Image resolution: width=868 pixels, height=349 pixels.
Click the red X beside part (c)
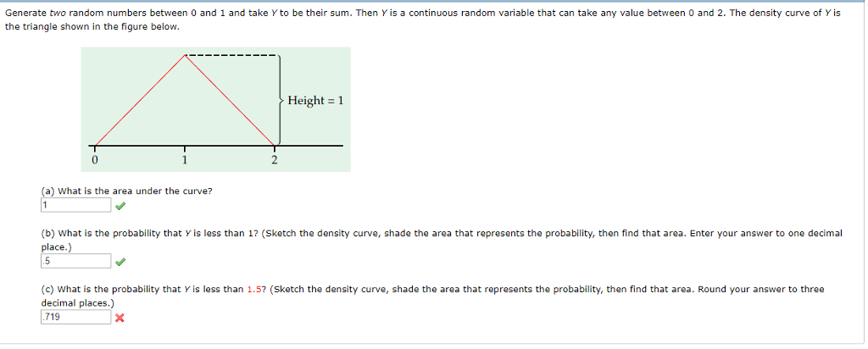point(119,318)
